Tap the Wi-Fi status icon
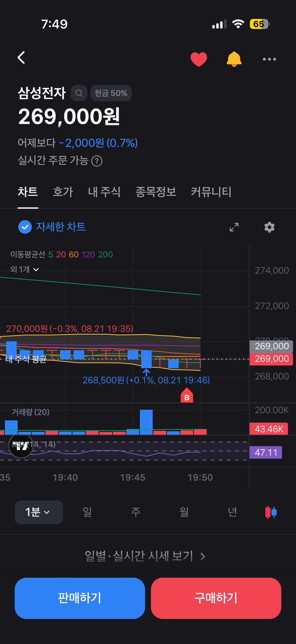 coord(238,24)
